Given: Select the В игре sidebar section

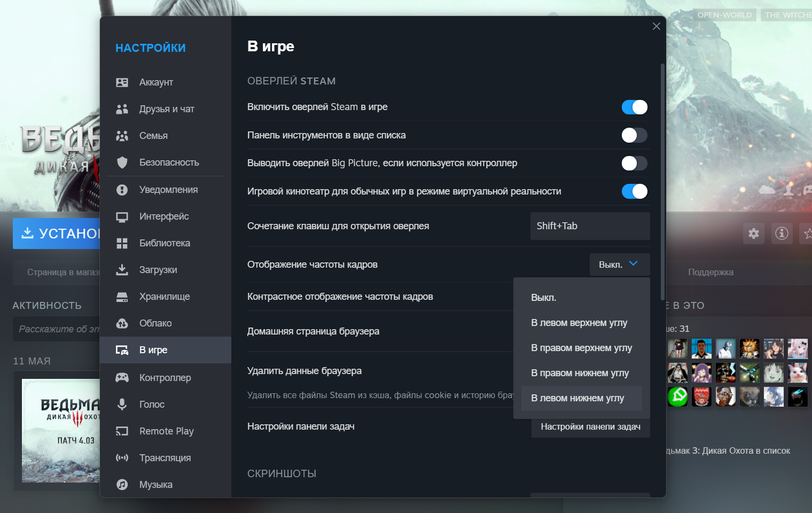Looking at the screenshot, I should click(166, 350).
